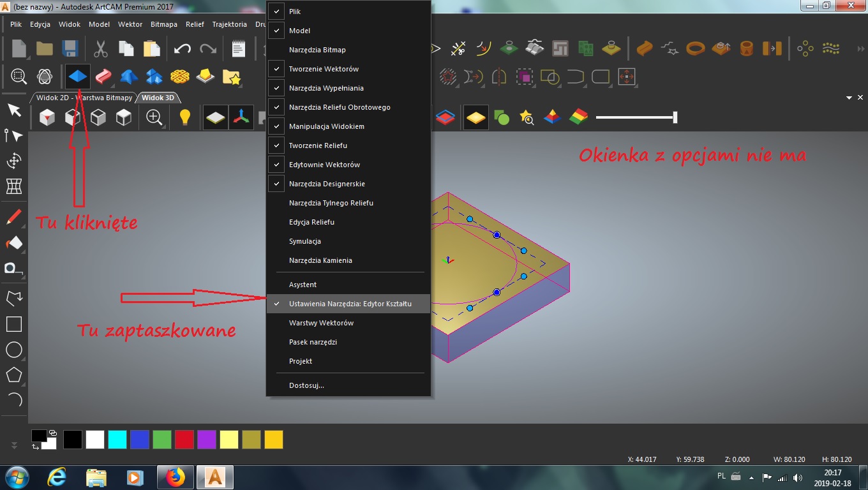
Task: Adjust the relief detail slider handle
Action: click(675, 117)
